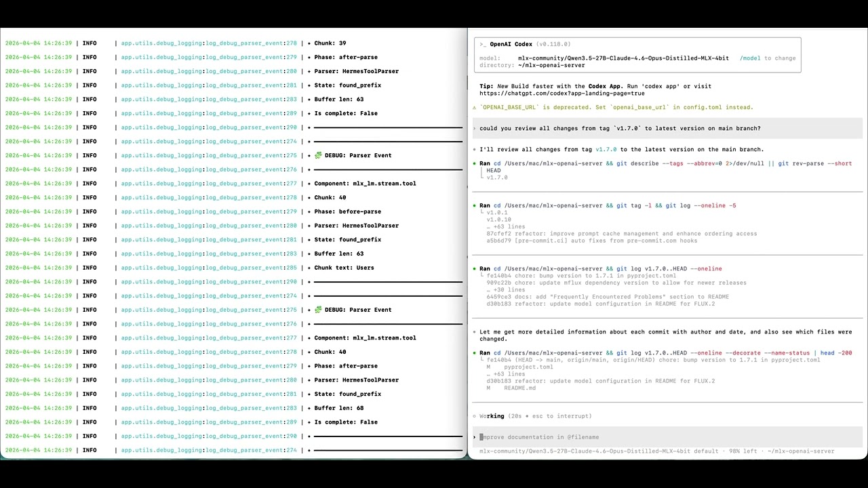Click the green dot beside the git tag -l command
This screenshot has width=868, height=488.
[x=475, y=205]
